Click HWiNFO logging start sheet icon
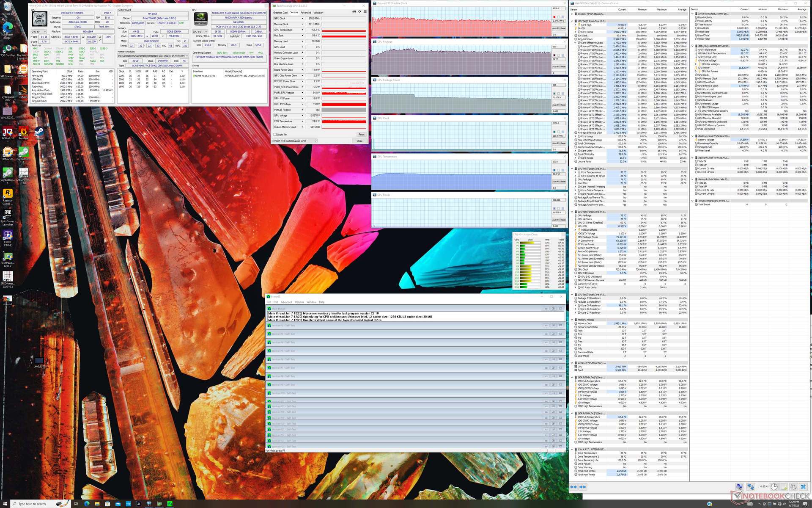This screenshot has height=508, width=812. pyautogui.click(x=784, y=487)
